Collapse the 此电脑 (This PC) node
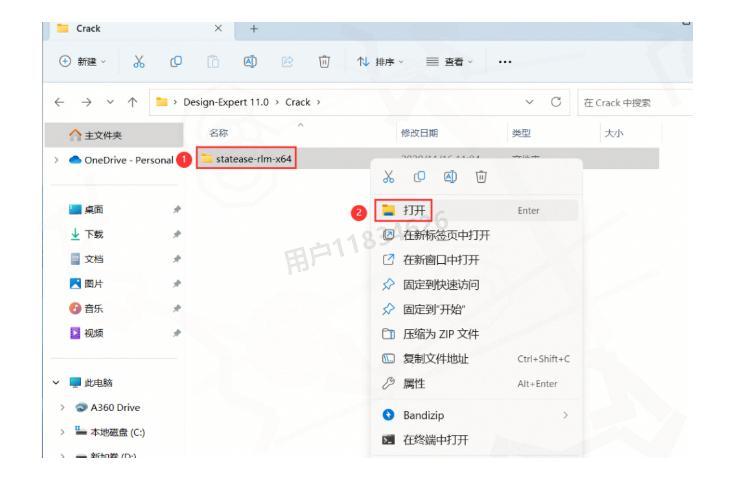This screenshot has height=480, width=733. pos(56,382)
